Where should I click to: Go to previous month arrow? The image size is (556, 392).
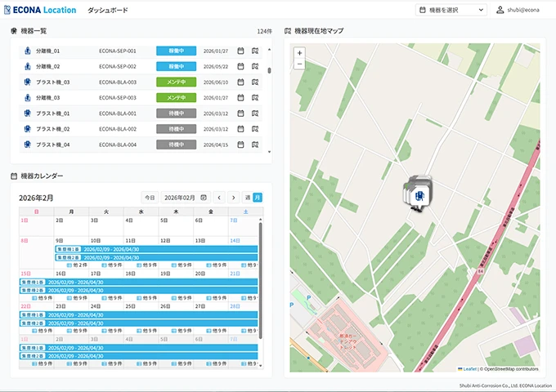click(219, 198)
